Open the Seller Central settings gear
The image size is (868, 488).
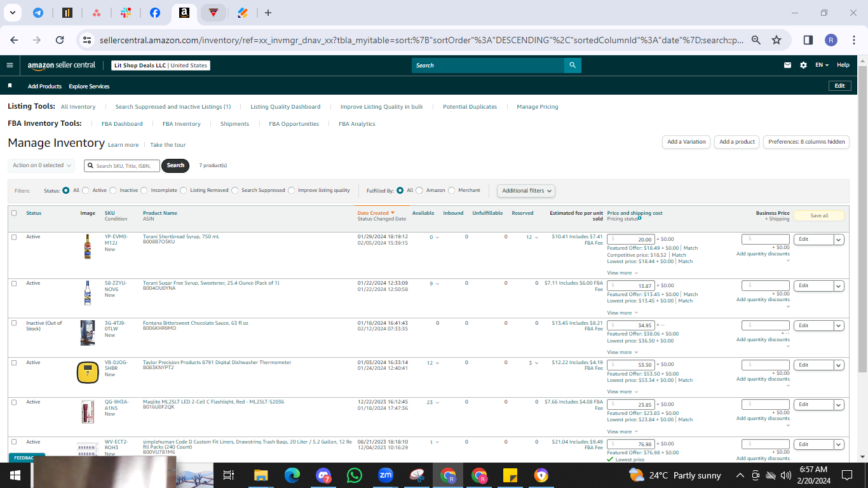[803, 65]
